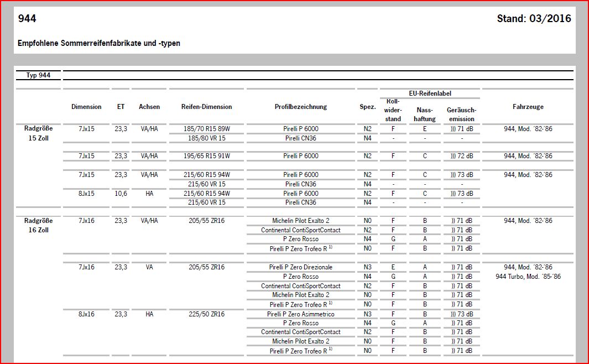This screenshot has height=364, width=589.
Task: Click the "Achsen" column header
Action: click(149, 107)
